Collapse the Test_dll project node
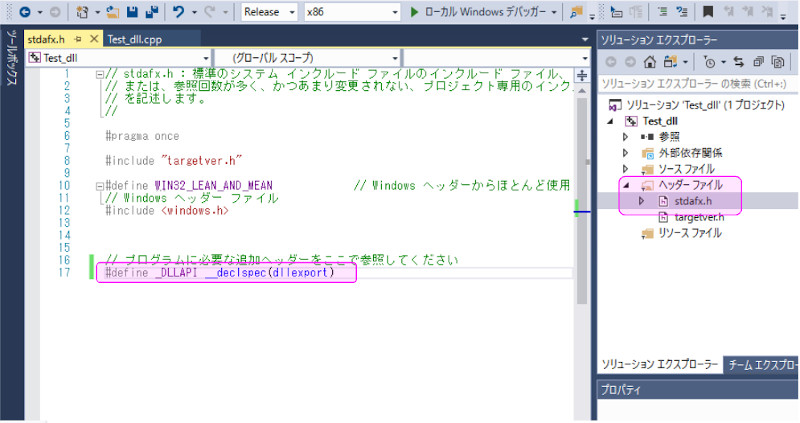The height and width of the screenshot is (423, 800). point(610,121)
